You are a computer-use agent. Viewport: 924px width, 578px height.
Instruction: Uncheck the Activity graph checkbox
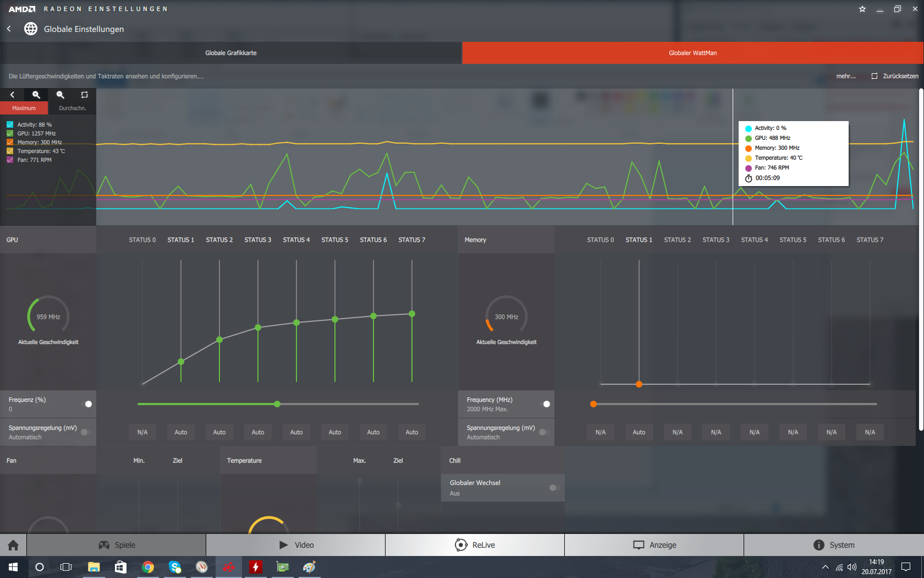[x=10, y=124]
